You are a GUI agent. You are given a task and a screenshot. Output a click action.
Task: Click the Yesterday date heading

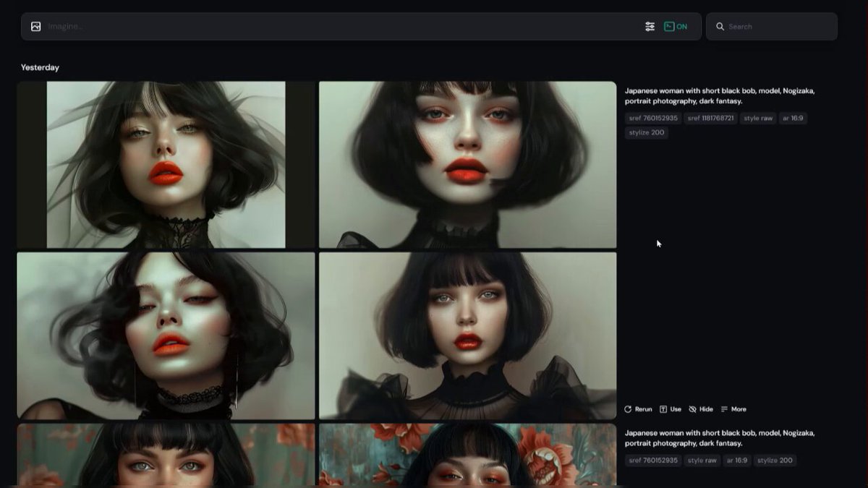(40, 67)
